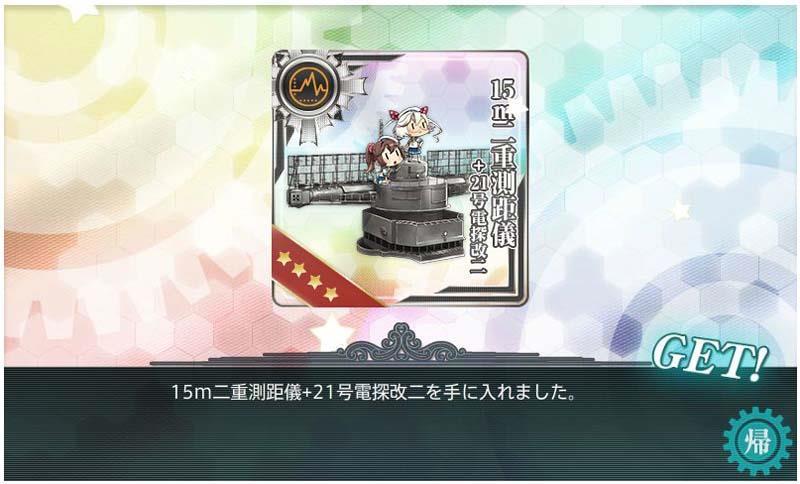Click the obtained equipment message text
This screenshot has width=800, height=484.
374,393
